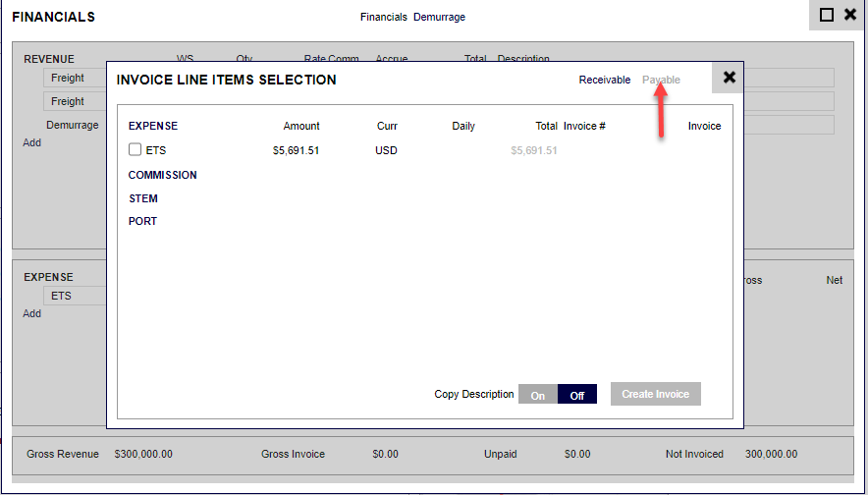The image size is (868, 495).
Task: Set Copy Description to Off
Action: (577, 395)
